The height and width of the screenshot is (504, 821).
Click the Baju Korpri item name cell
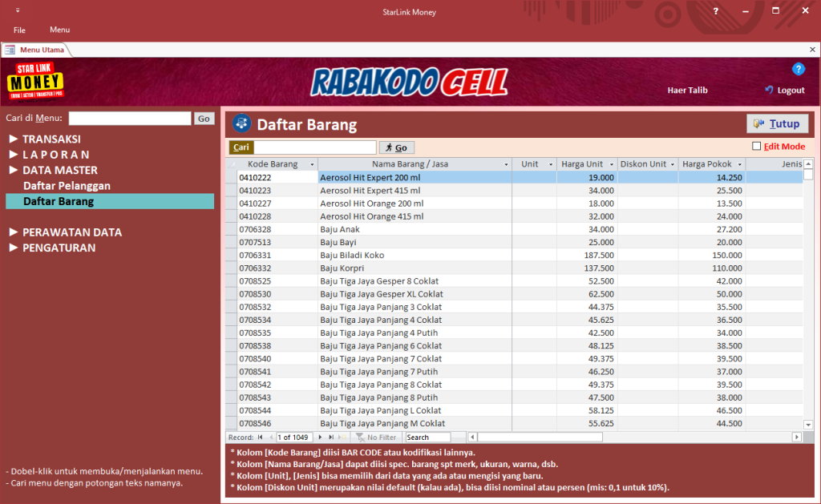click(x=415, y=268)
